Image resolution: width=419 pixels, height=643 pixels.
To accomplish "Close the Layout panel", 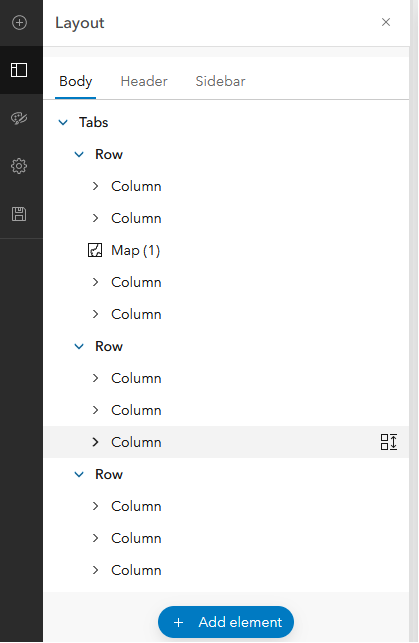I will (386, 22).
